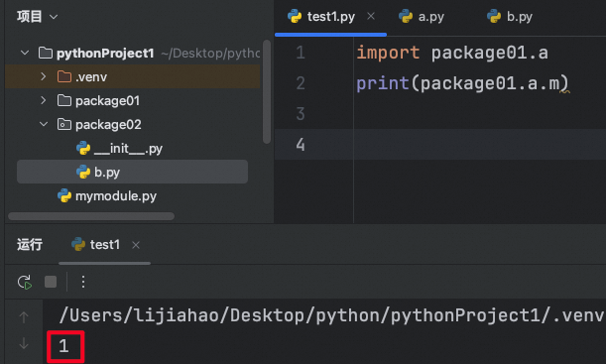
Task: Click the project tree vertical scrollbar
Action: point(267,91)
